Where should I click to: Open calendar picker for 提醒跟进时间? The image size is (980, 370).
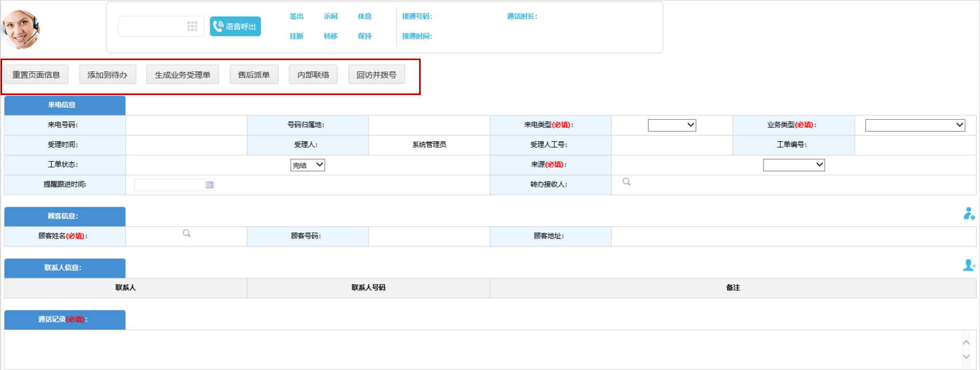(210, 185)
